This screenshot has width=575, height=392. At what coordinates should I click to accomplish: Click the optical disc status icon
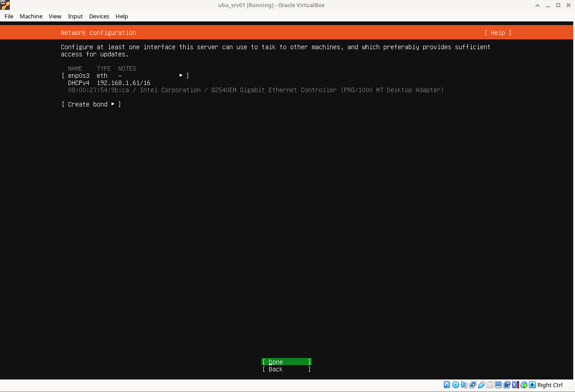pos(455,385)
